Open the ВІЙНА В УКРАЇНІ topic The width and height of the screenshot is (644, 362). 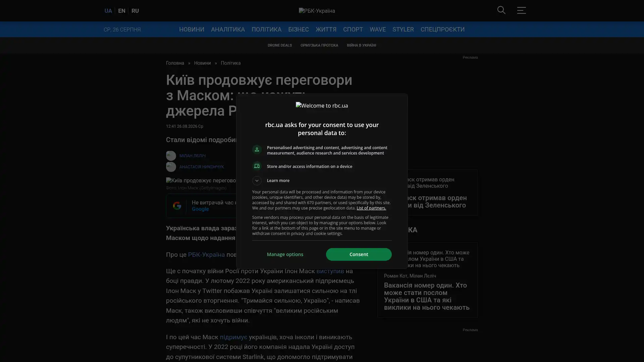[x=361, y=45]
